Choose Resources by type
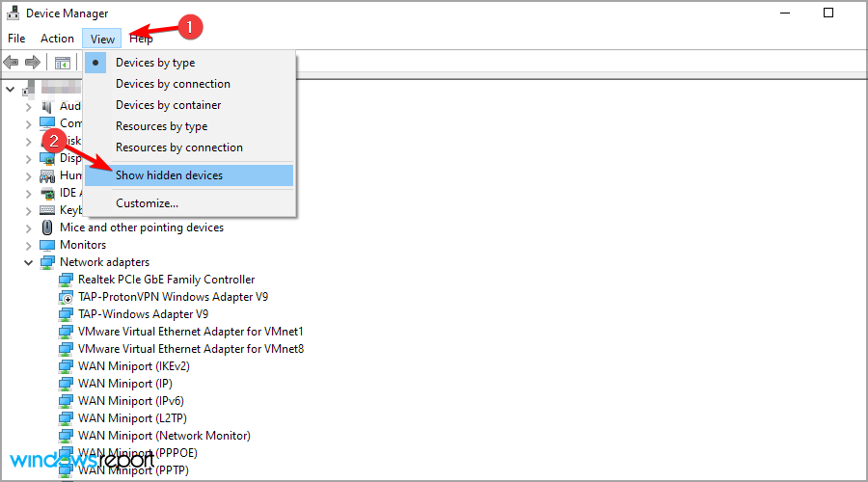 pyautogui.click(x=190, y=126)
